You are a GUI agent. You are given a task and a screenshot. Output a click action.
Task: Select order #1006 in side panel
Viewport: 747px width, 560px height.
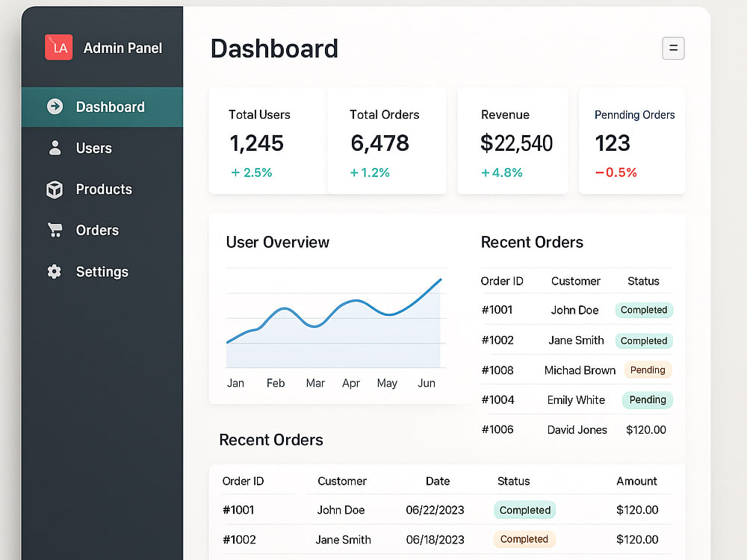click(498, 429)
